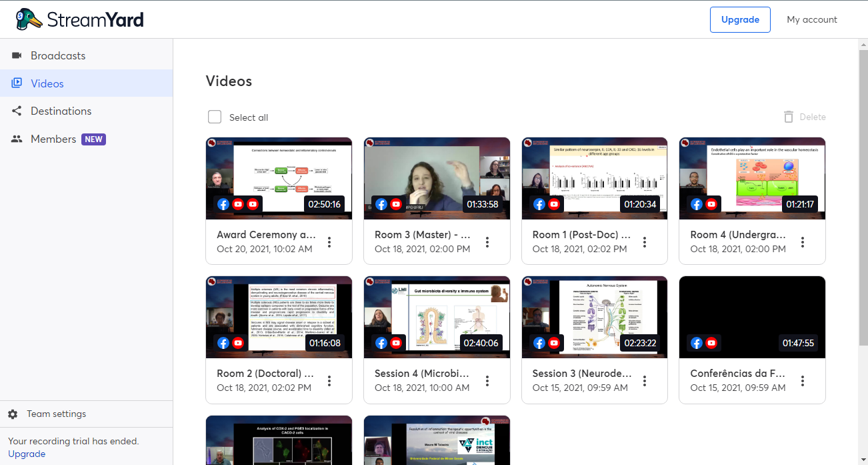Click YouTube icon on Room 1 (Post-Doc) thumbnail
Viewport: 868px width, 465px height.
point(554,204)
